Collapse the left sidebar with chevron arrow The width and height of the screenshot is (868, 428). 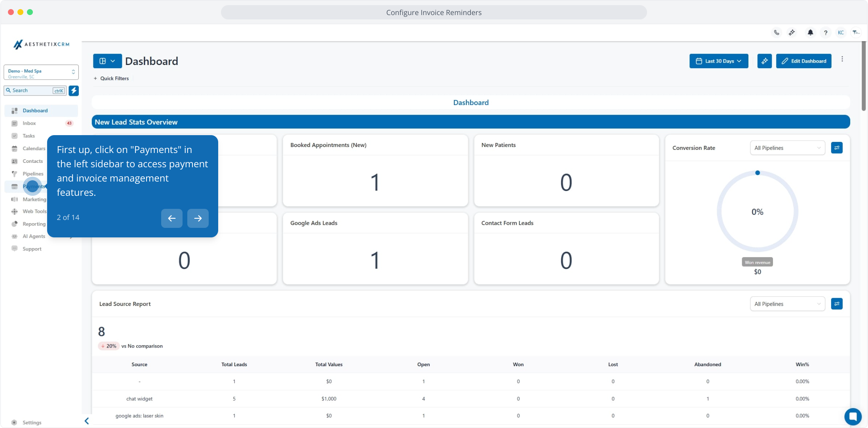87,421
